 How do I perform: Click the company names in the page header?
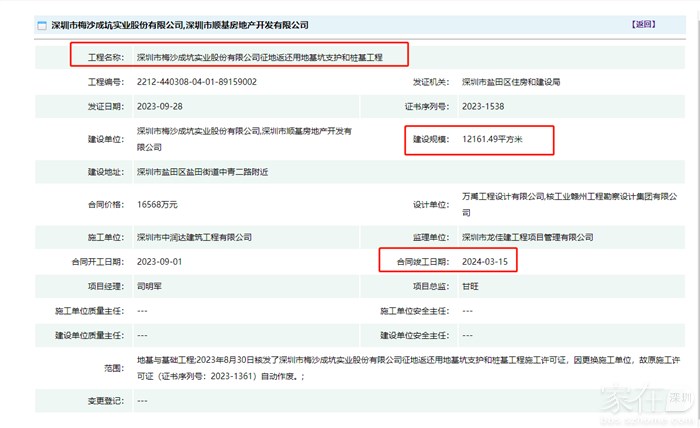[180, 24]
